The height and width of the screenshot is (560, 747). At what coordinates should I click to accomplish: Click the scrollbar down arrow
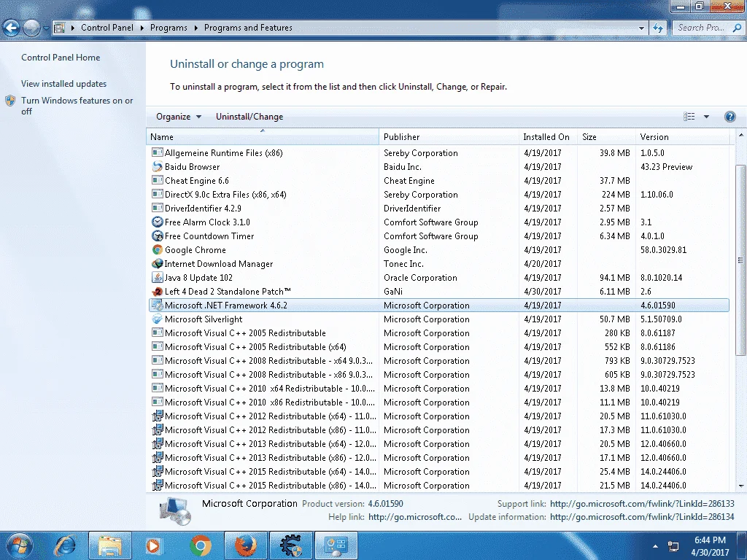[x=741, y=486]
